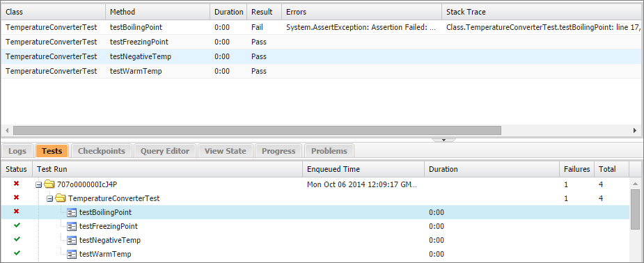Click the Enqueued Time column header
This screenshot has width=644, height=263.
[363, 169]
